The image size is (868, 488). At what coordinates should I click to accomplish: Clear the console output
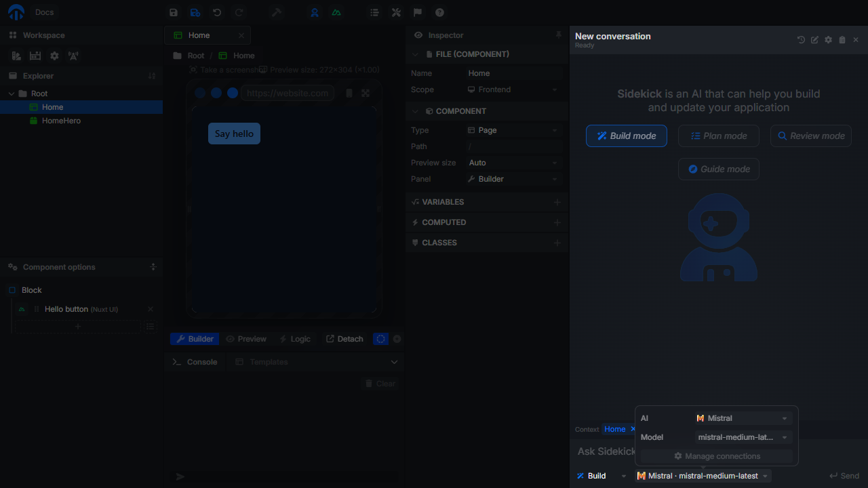[x=380, y=384]
